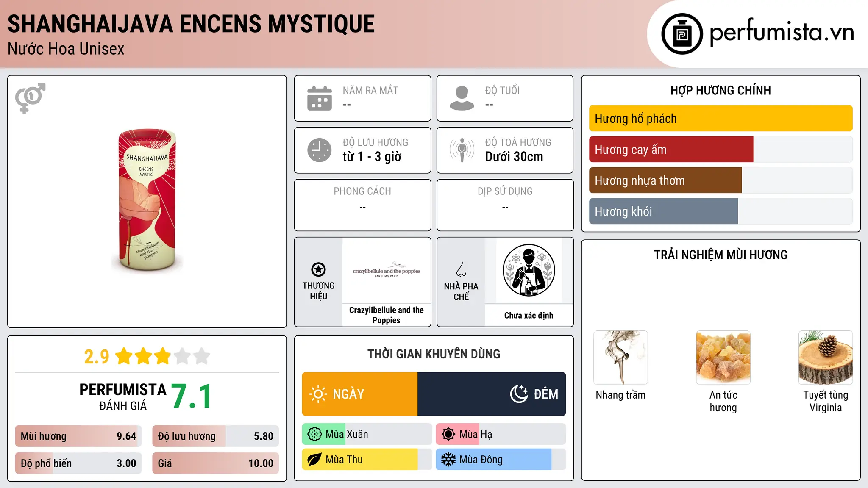This screenshot has height=488, width=868.
Task: Click the person silhouette icon beside Độ tuổi
Action: coord(462,98)
